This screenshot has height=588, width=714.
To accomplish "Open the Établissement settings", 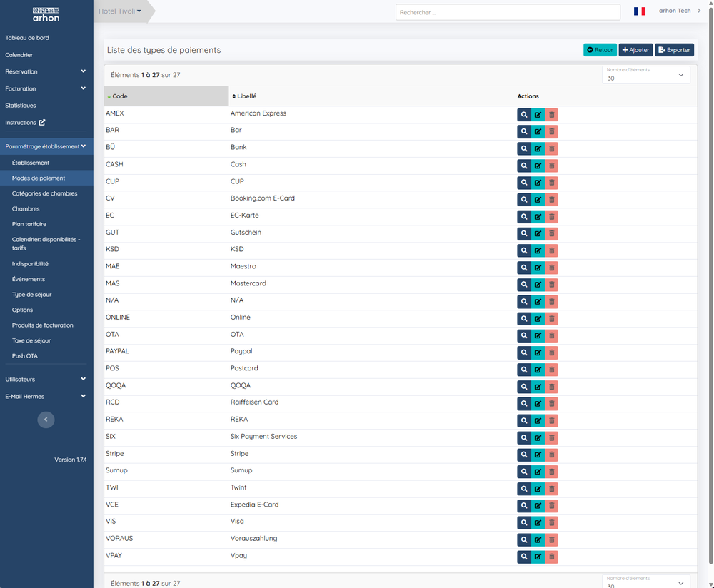I will pos(31,163).
